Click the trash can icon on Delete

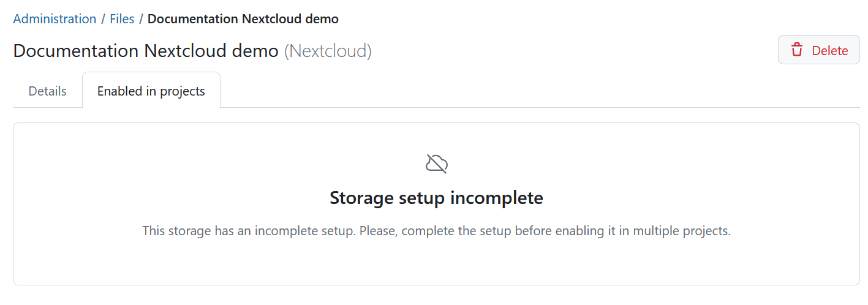[x=796, y=50]
